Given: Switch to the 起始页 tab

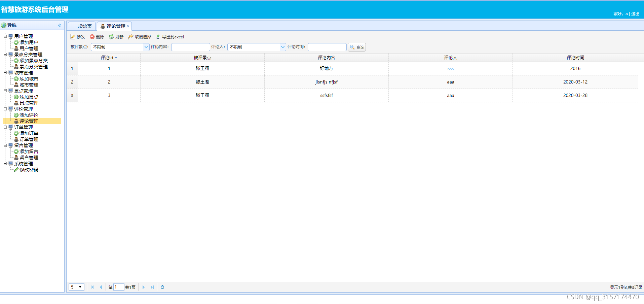Looking at the screenshot, I should pos(82,26).
